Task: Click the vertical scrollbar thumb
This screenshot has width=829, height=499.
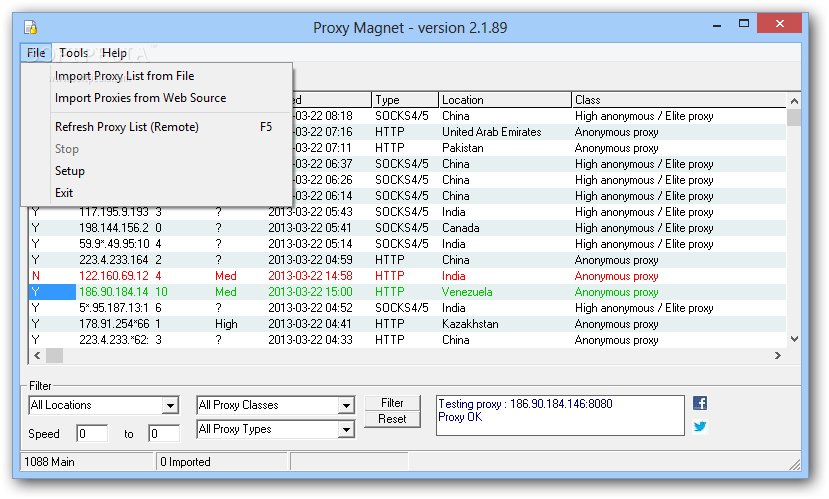Action: click(794, 117)
